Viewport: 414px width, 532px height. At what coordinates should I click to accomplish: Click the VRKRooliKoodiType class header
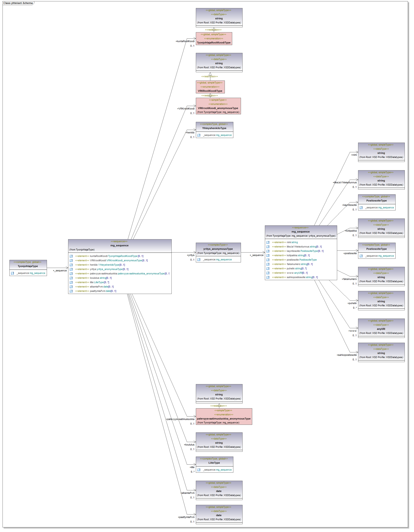click(x=210, y=87)
